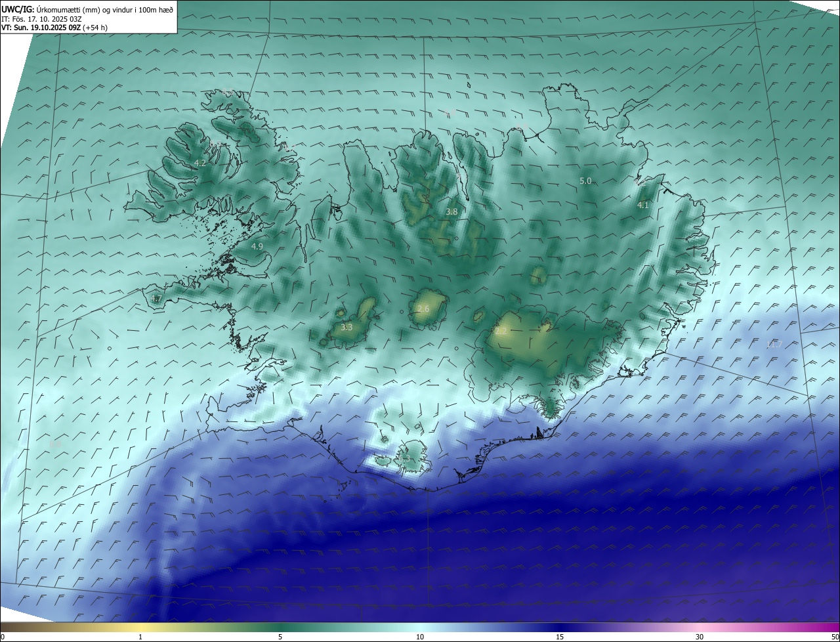
Task: Click the 5 tick on the colour scale
Action: point(280,637)
